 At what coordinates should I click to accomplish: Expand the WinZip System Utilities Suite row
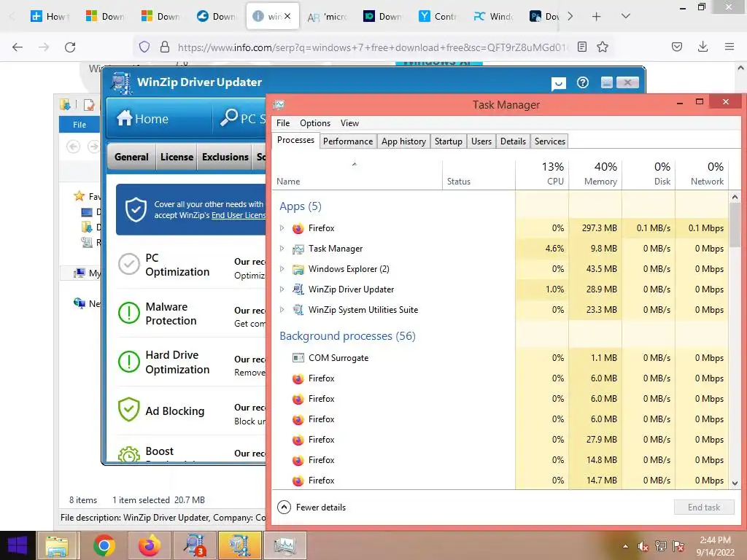click(282, 309)
